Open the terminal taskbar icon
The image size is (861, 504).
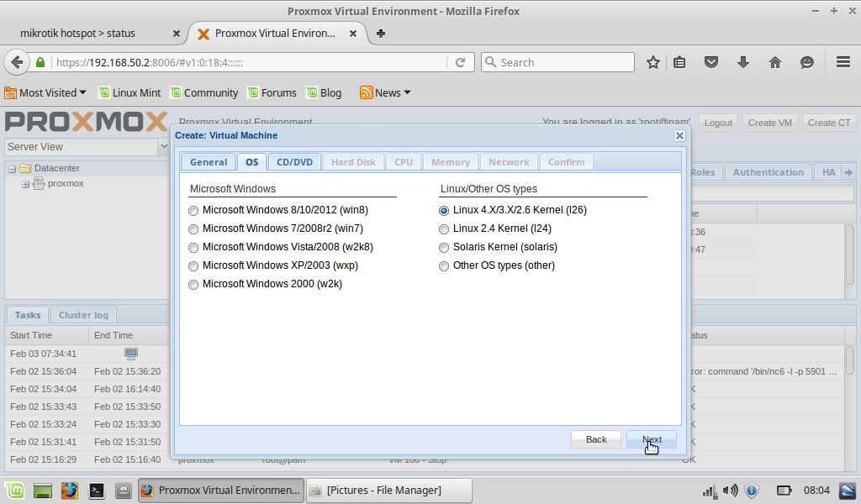click(x=97, y=491)
